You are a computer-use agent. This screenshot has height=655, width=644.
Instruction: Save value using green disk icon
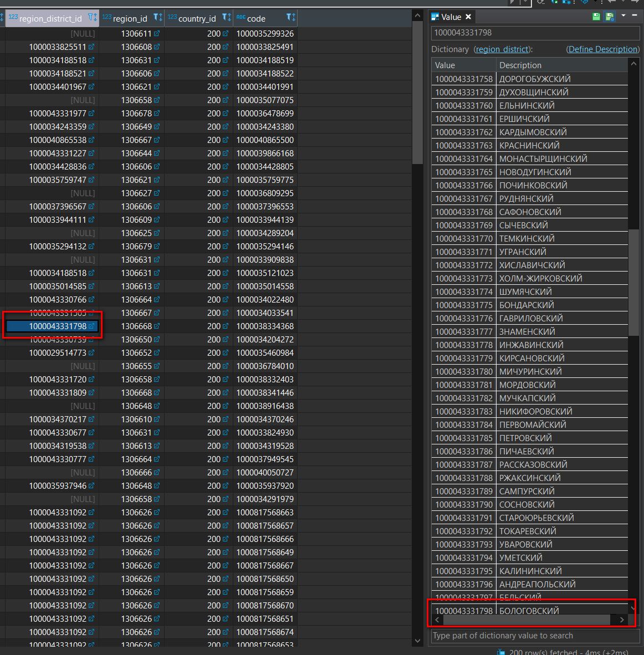[596, 17]
